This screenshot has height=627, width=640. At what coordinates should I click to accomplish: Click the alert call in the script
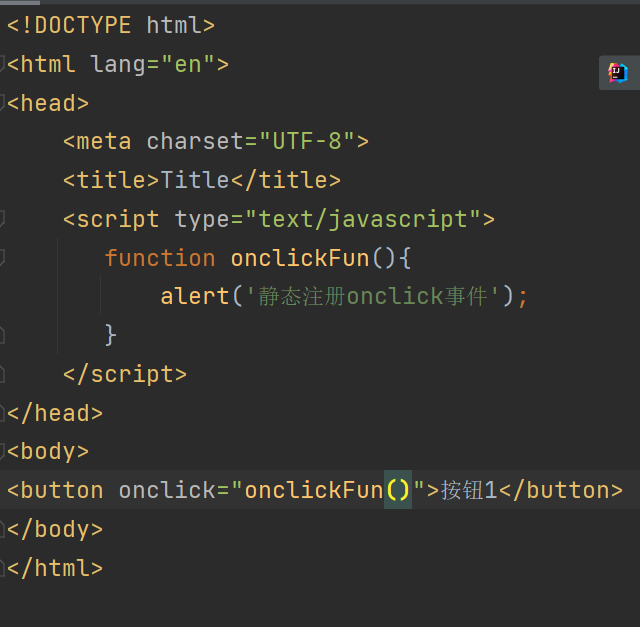194,296
